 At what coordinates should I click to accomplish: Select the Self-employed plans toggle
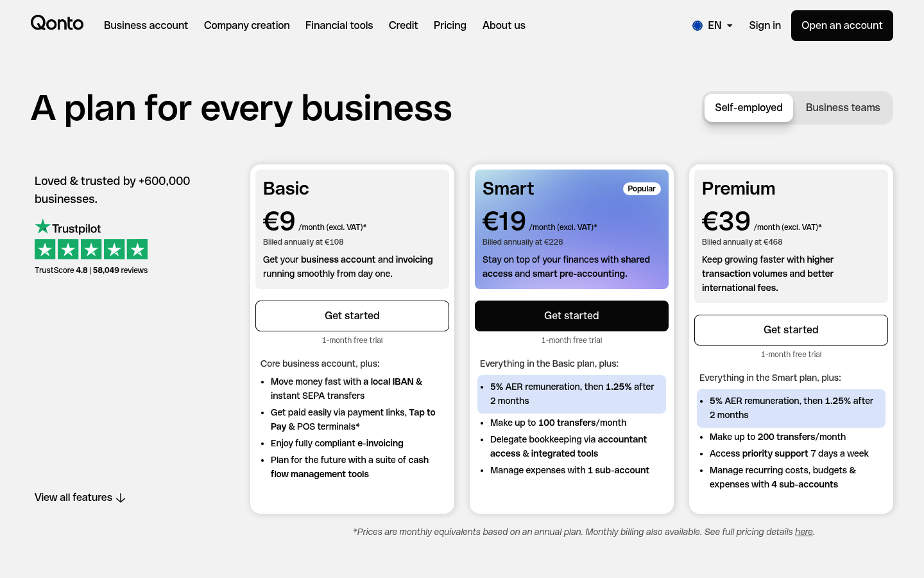click(749, 108)
